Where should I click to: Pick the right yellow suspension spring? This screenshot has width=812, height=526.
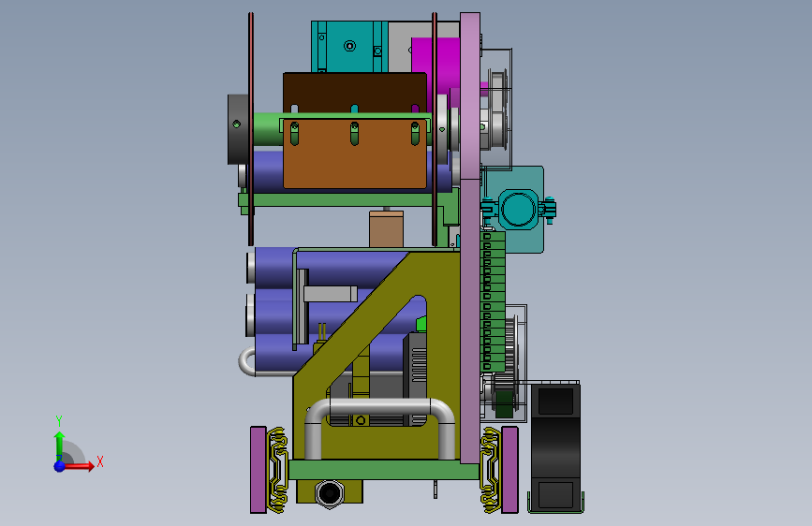point(490,470)
